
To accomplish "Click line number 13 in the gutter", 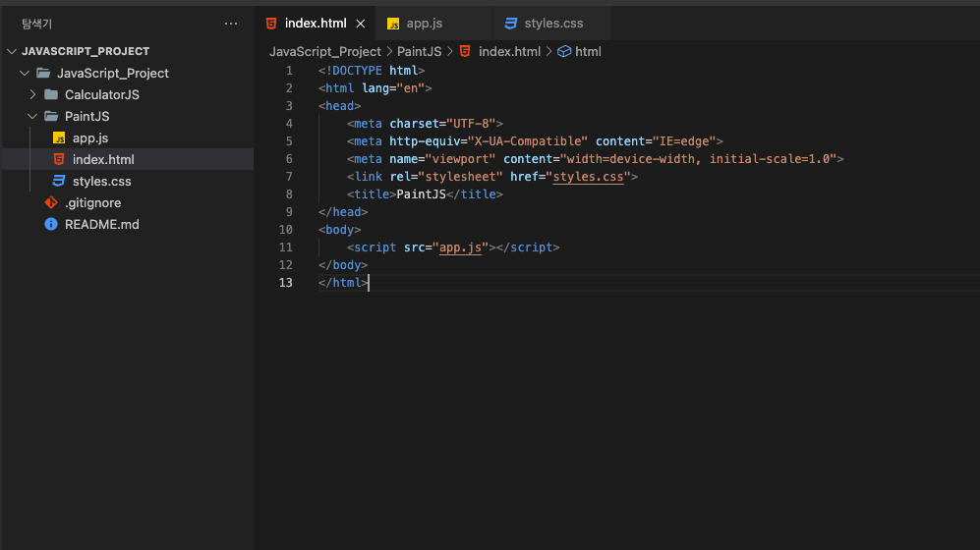I will 286,283.
